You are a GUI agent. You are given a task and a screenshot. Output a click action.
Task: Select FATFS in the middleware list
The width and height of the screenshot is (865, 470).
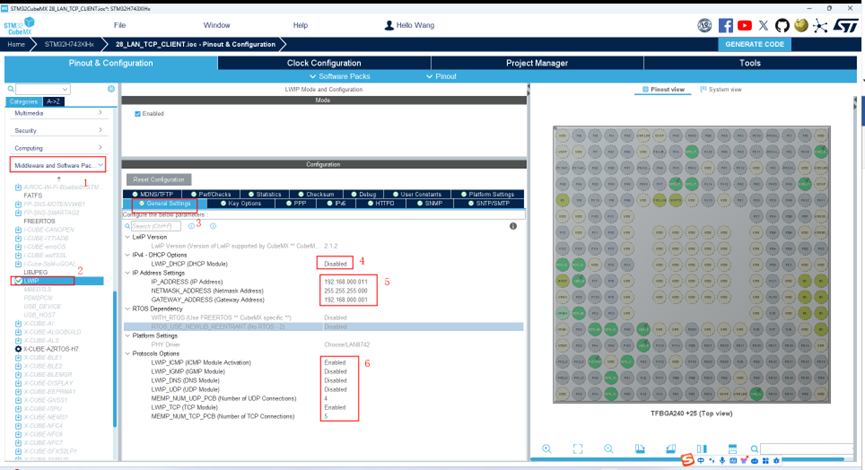(x=33, y=195)
